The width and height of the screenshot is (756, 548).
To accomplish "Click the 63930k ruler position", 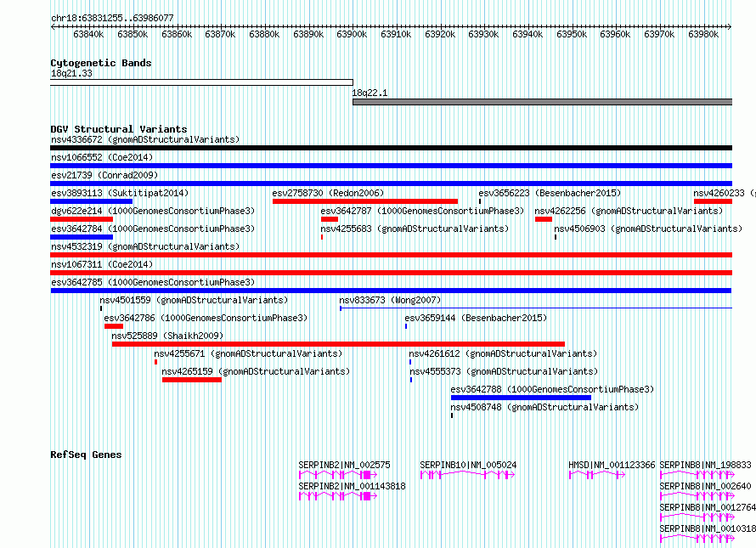I will [483, 34].
